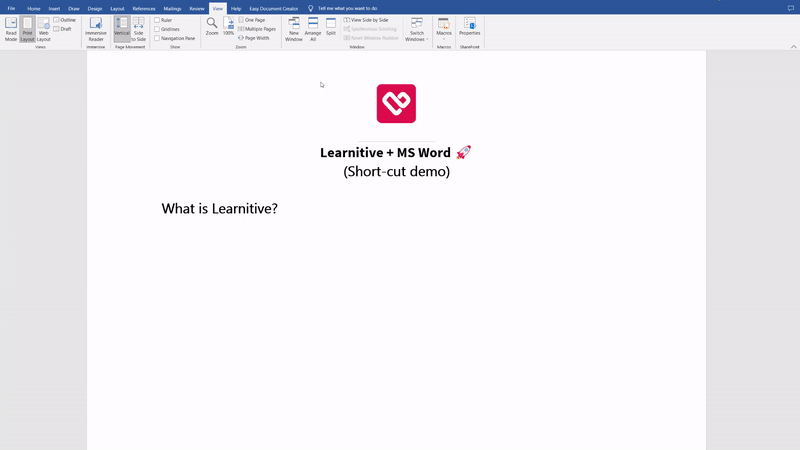This screenshot has width=800, height=450.
Task: Open a New Window
Action: [294, 29]
